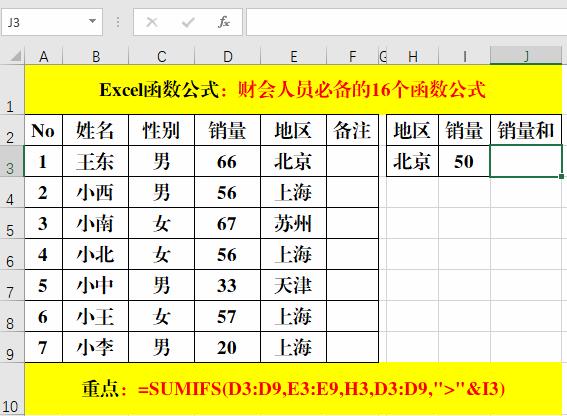Select column H header
The image size is (567, 416).
coord(413,56)
